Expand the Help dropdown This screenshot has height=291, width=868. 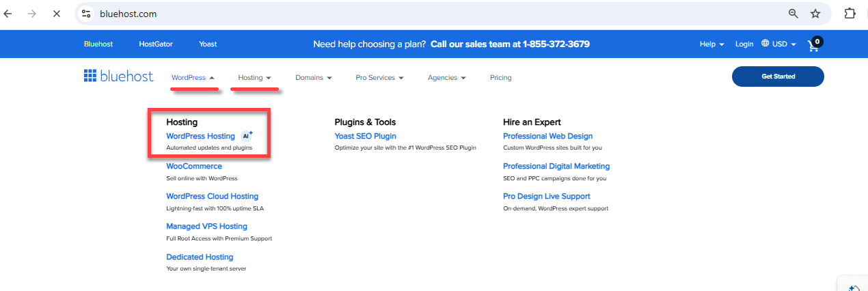711,44
